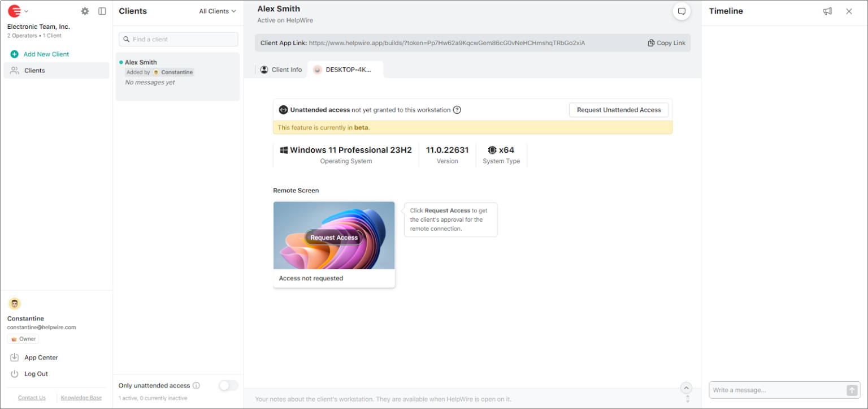Open the All Clients filter dropdown
Image resolution: width=868 pixels, height=409 pixels.
point(217,11)
